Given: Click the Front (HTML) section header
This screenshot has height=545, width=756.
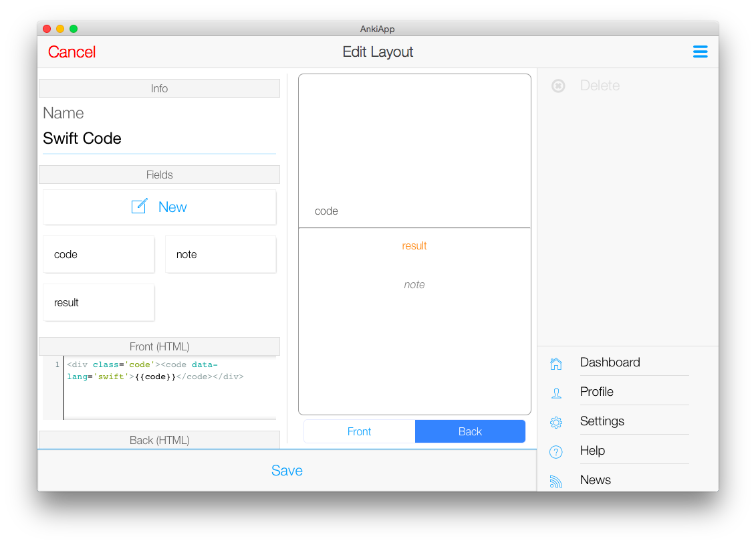Looking at the screenshot, I should pyautogui.click(x=159, y=346).
